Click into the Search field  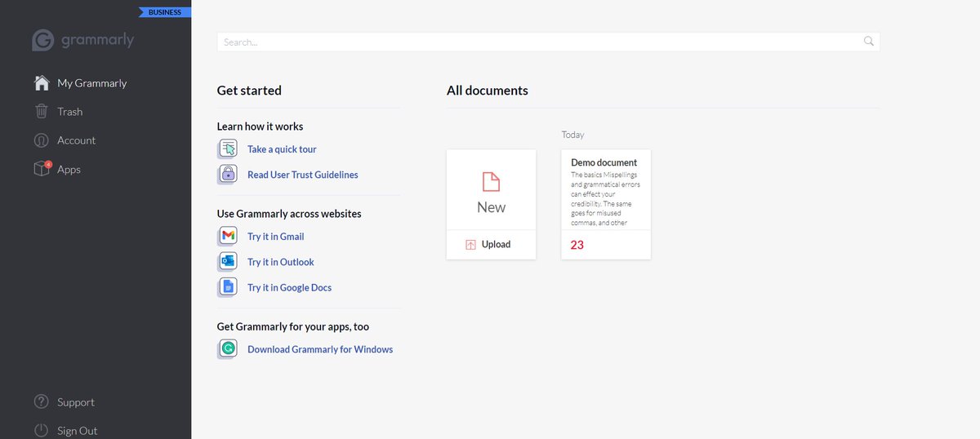548,42
